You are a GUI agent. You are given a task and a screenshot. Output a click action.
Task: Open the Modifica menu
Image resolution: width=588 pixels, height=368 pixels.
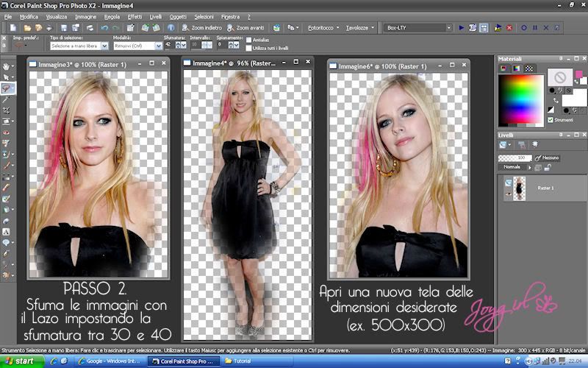(x=29, y=17)
